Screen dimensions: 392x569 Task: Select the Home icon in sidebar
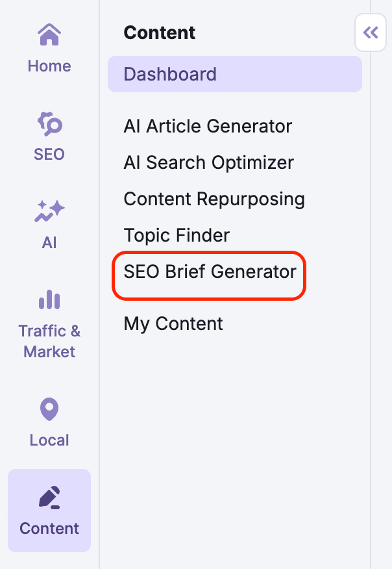(49, 34)
